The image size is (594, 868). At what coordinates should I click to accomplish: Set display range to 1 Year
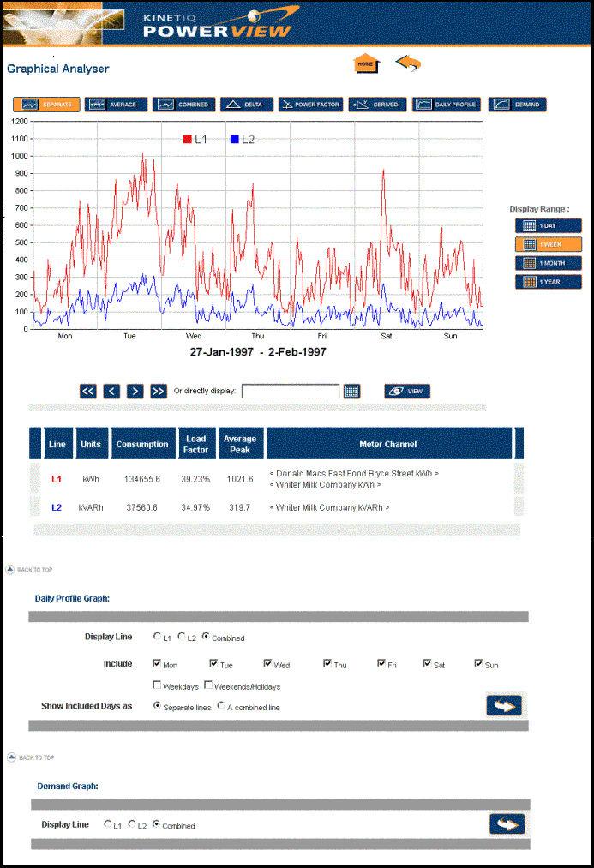click(x=548, y=282)
